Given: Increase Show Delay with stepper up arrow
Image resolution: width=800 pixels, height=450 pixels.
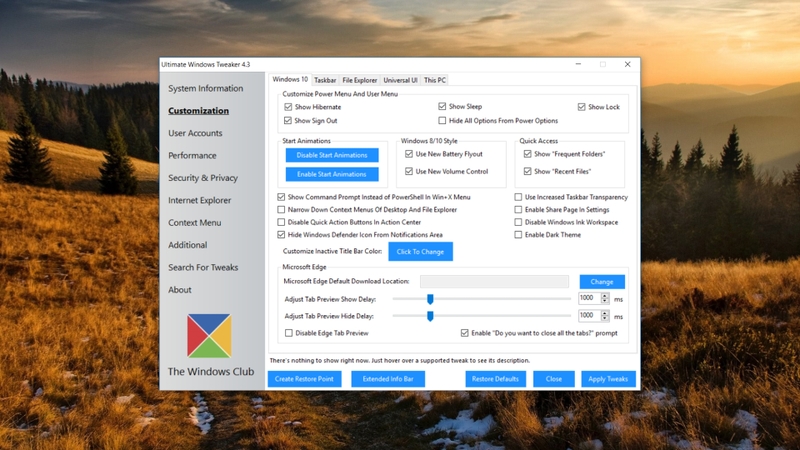Looking at the screenshot, I should 605,295.
